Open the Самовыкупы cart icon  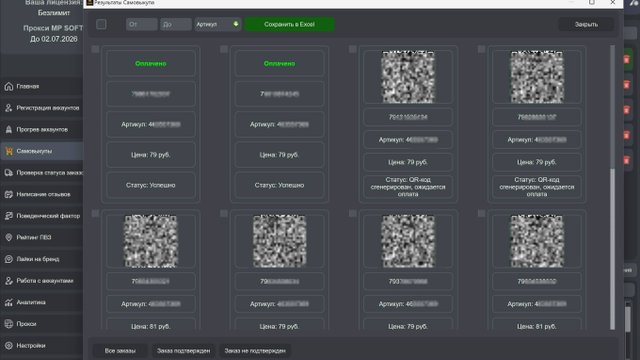[x=9, y=151]
